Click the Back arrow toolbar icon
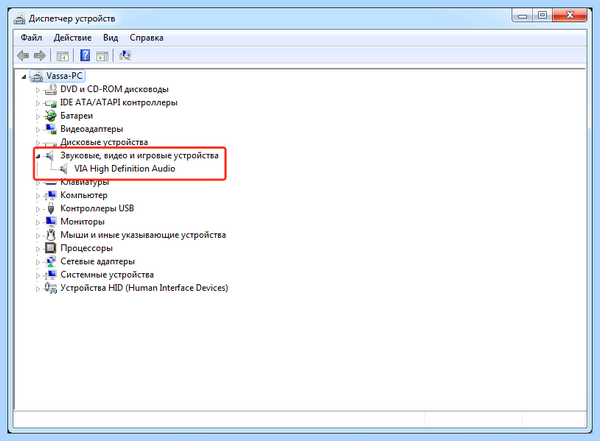 23,56
